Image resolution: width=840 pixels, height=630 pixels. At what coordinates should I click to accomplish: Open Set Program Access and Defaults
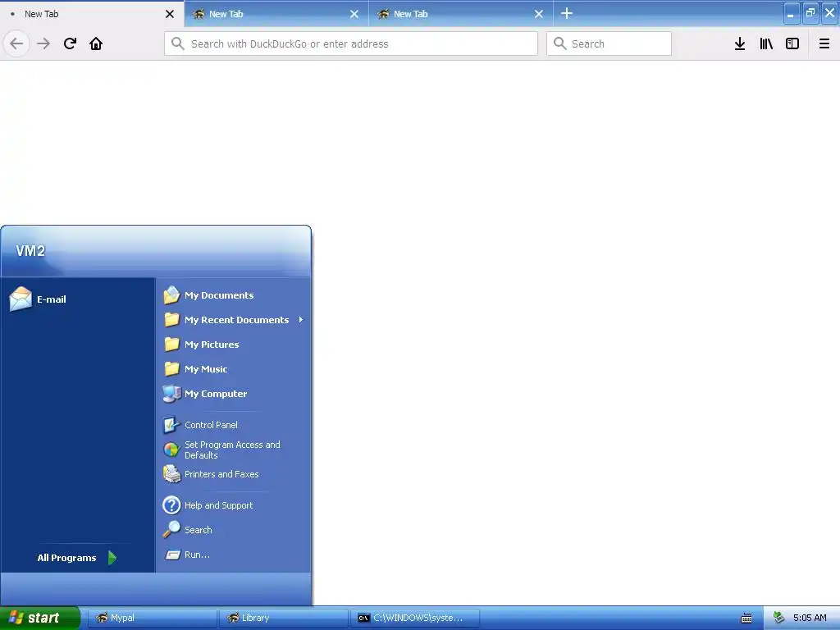[x=235, y=450]
